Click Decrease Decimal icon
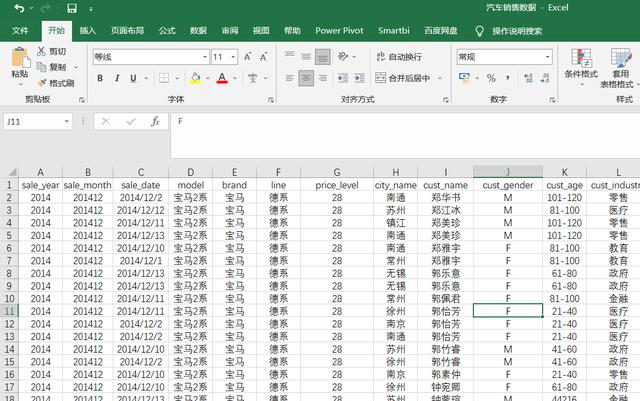640x401 pixels. (x=545, y=78)
